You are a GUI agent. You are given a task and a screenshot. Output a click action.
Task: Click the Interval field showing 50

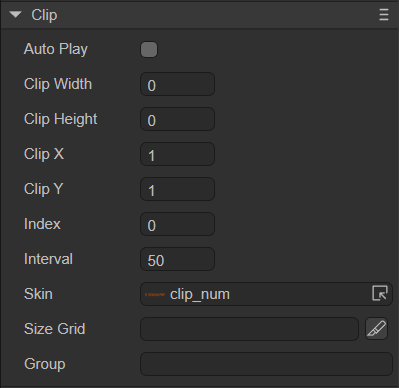click(177, 259)
